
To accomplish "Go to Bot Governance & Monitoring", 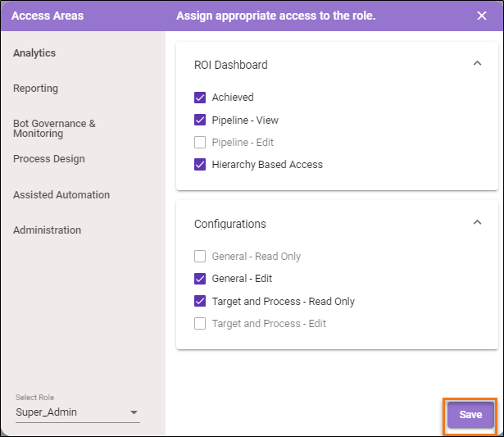I will 54,128.
